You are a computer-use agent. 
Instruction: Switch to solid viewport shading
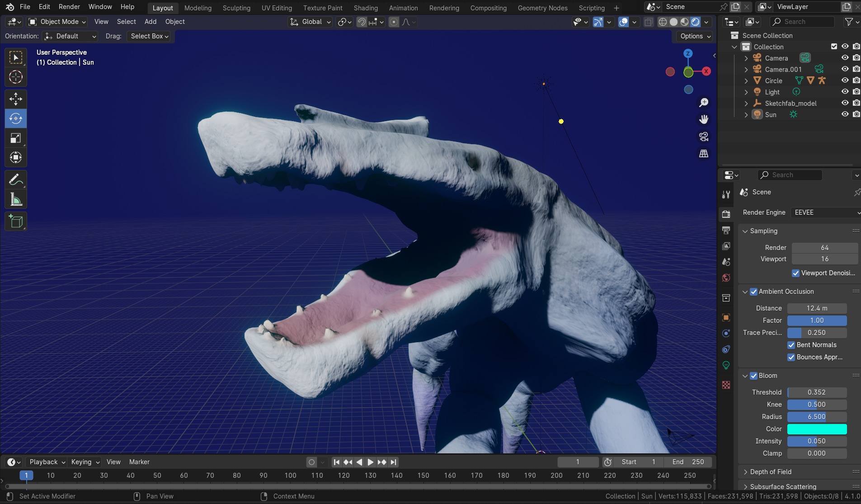[x=673, y=22]
